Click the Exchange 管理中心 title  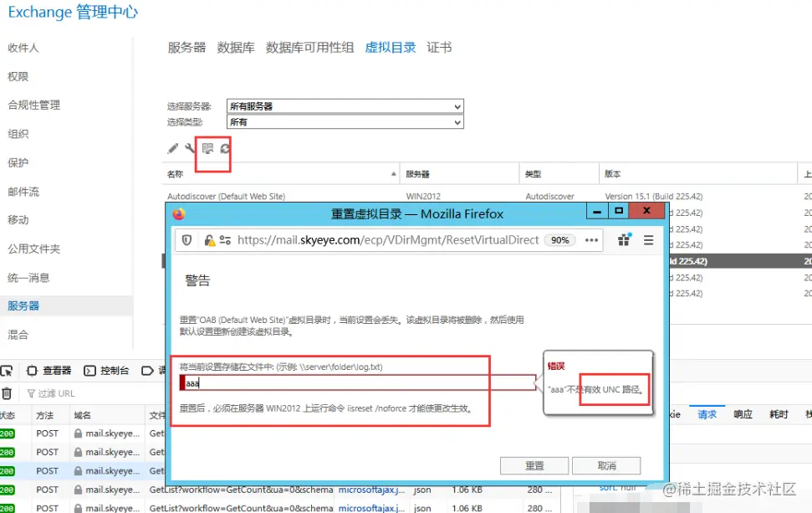coord(73,12)
